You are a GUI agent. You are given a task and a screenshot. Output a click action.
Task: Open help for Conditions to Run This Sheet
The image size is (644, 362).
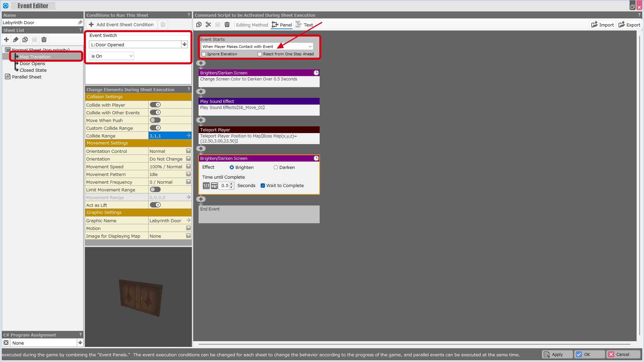click(189, 15)
